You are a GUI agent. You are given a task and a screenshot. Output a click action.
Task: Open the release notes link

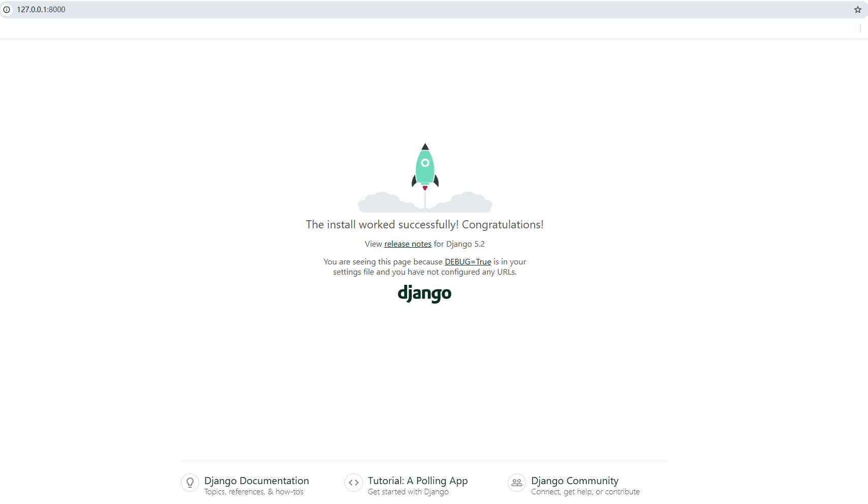(x=408, y=244)
